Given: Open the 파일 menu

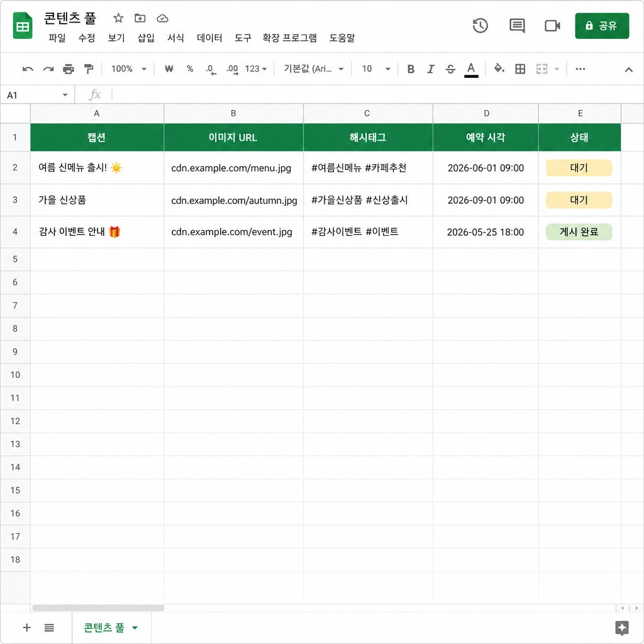Looking at the screenshot, I should click(x=57, y=38).
